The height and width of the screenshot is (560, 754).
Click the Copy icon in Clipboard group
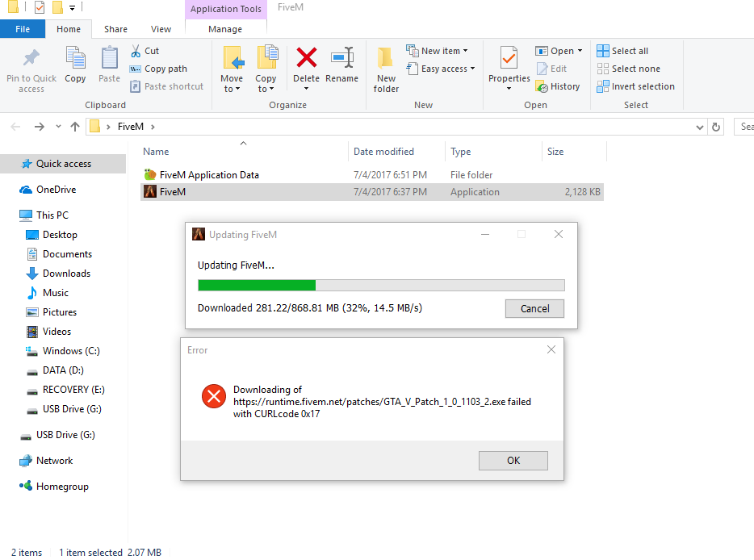point(75,57)
